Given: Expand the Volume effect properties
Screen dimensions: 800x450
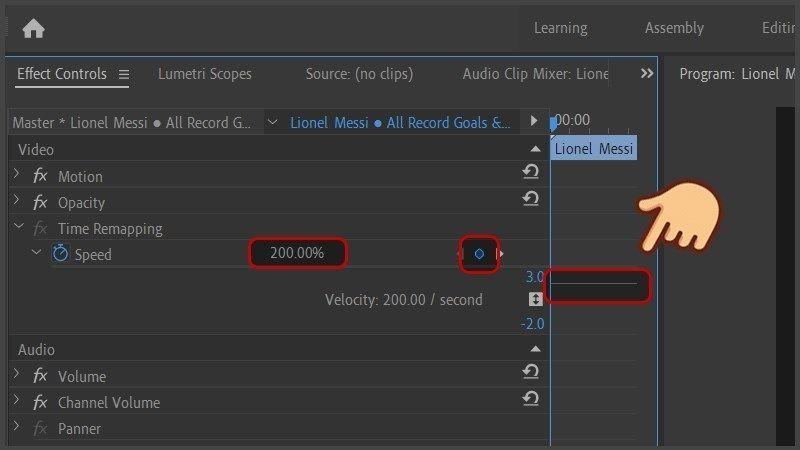Looking at the screenshot, I should 16,373.
